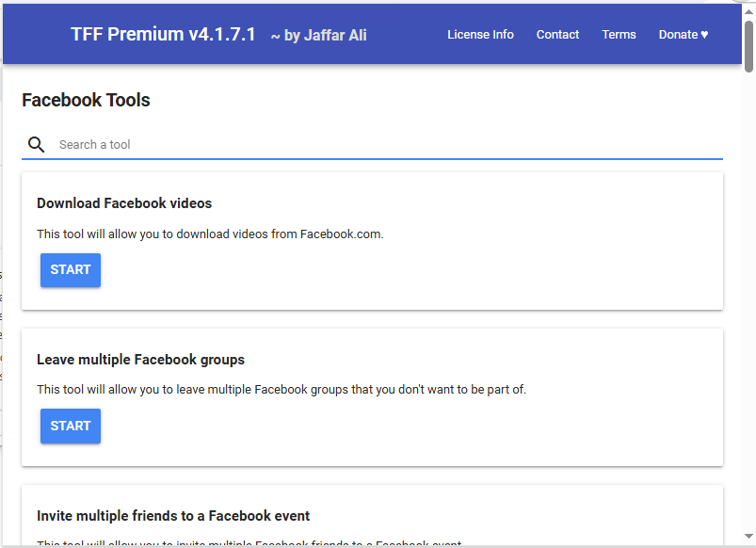Click the Leave multiple Facebook groups card title

pyautogui.click(x=140, y=360)
